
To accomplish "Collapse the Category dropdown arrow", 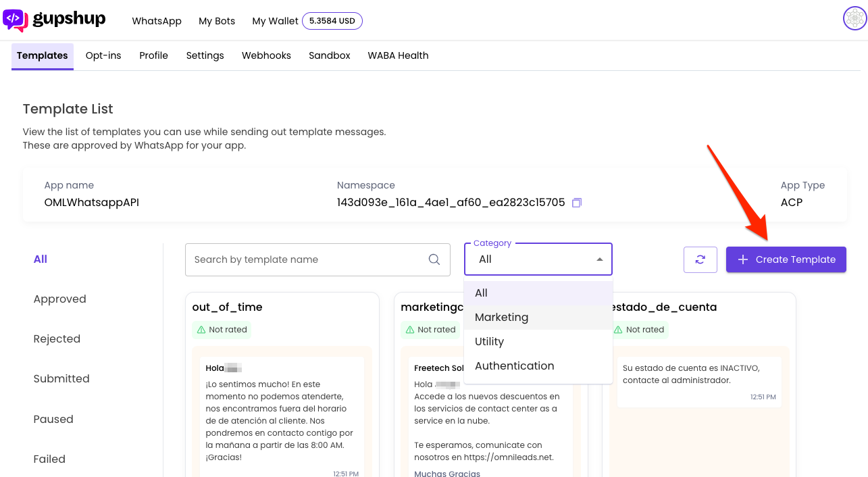I will click(599, 259).
